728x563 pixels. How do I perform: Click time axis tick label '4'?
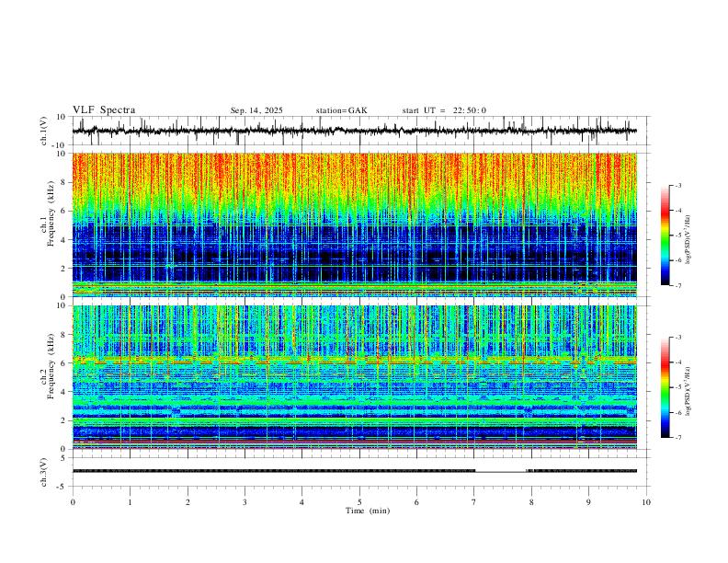coord(301,502)
